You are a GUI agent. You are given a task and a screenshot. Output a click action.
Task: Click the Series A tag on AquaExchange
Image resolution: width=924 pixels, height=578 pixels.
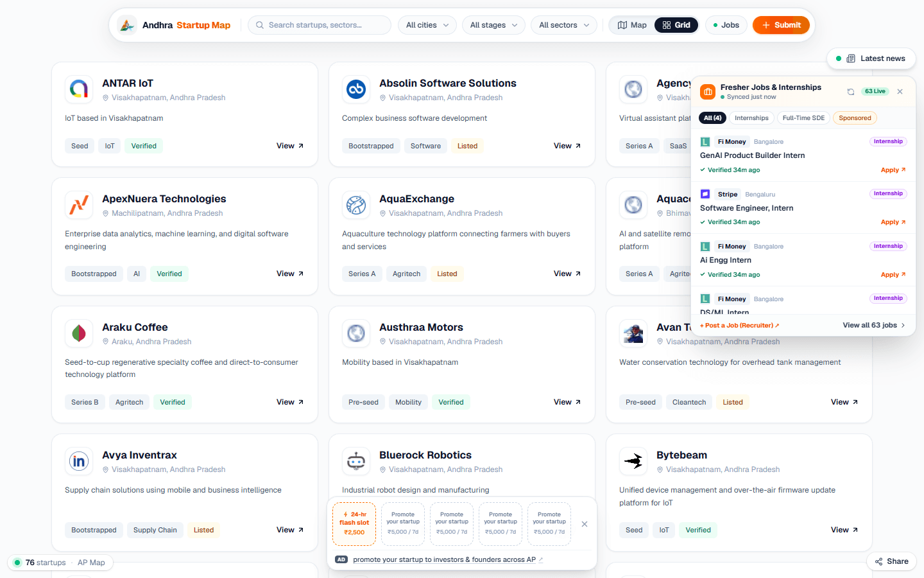pos(362,274)
